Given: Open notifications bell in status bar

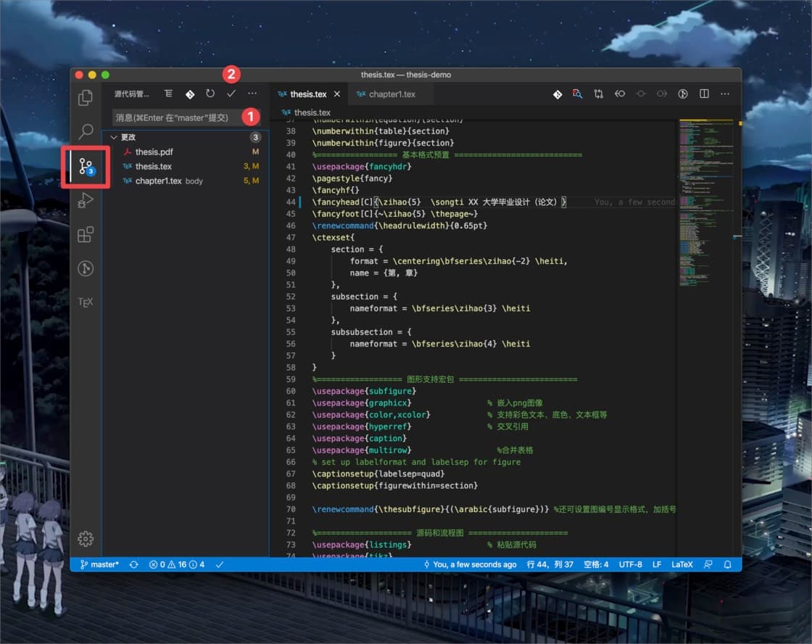Looking at the screenshot, I should tap(728, 565).
